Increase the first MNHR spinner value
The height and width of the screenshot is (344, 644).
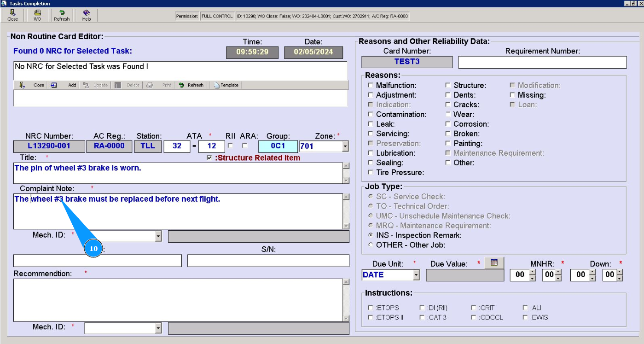(533, 272)
